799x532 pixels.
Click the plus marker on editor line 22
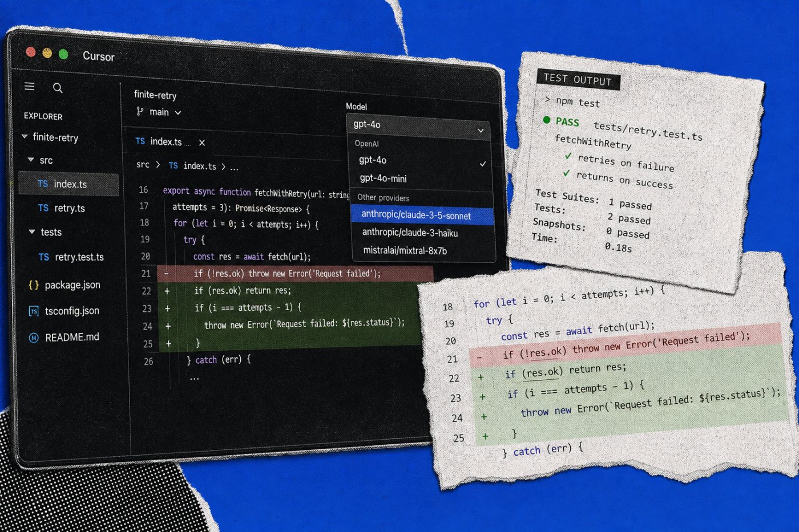[x=167, y=291]
